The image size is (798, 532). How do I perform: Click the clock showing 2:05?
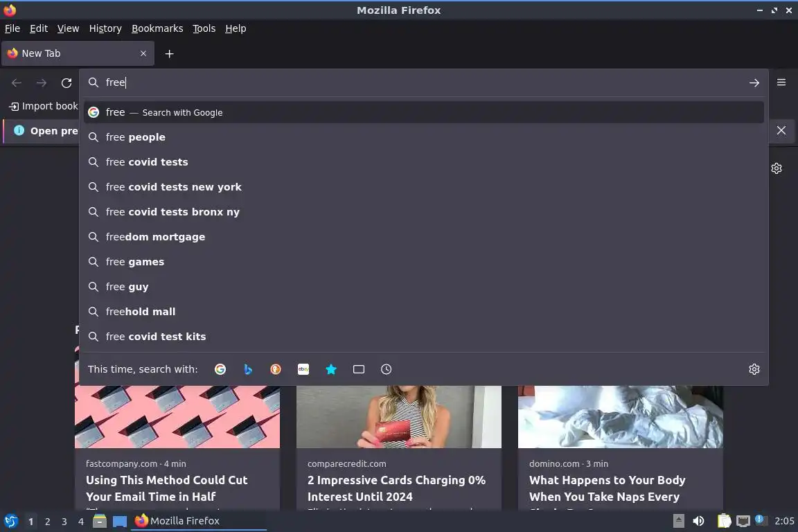[784, 521]
